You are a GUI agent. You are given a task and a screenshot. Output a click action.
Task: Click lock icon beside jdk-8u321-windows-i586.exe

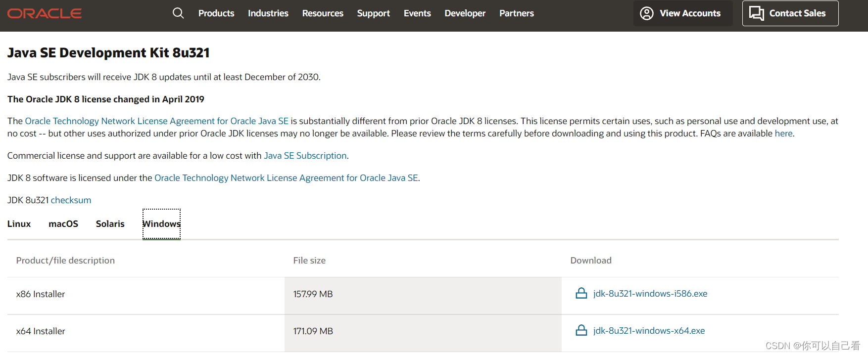[581, 293]
